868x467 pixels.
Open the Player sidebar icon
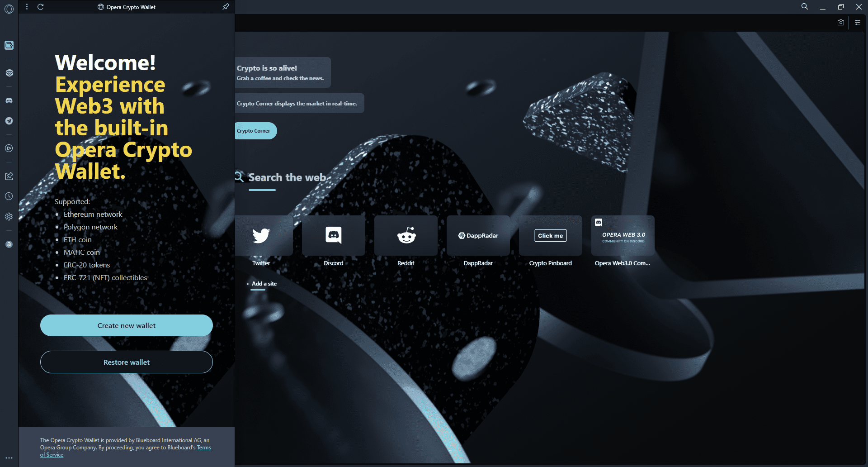9,148
